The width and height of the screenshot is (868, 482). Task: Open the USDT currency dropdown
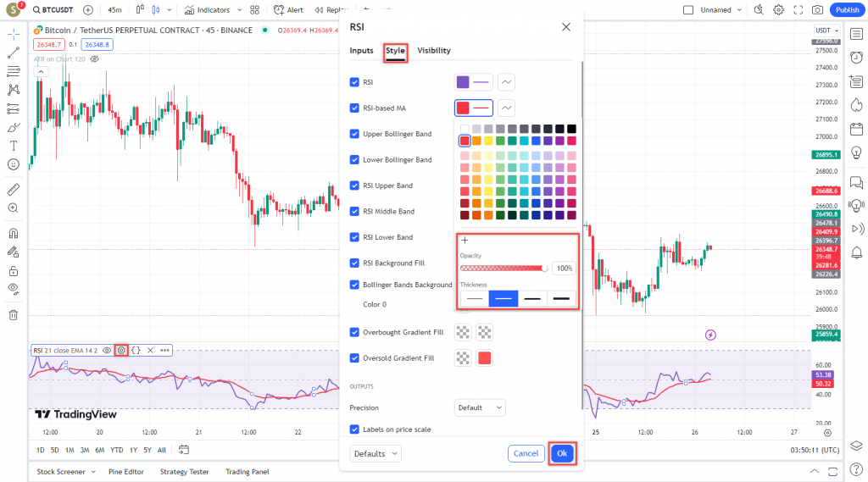point(827,30)
